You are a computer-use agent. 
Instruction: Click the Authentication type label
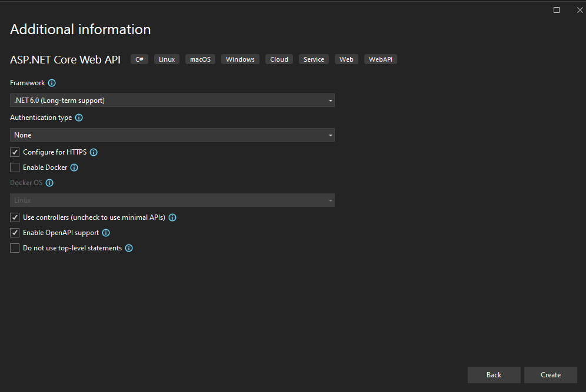41,118
